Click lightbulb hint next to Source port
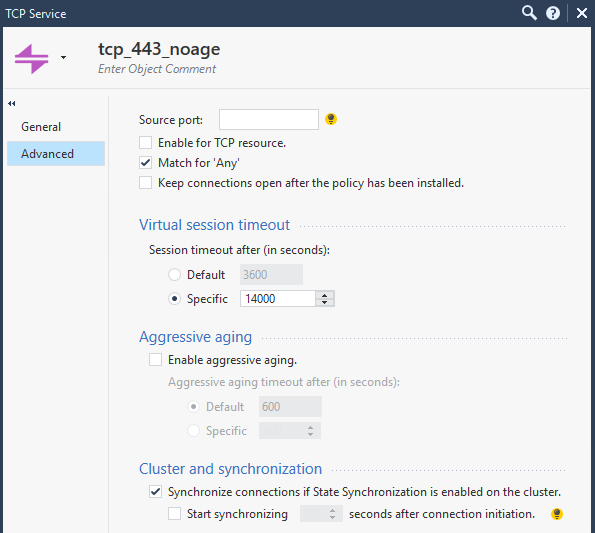Image resolution: width=595 pixels, height=533 pixels. [x=331, y=119]
